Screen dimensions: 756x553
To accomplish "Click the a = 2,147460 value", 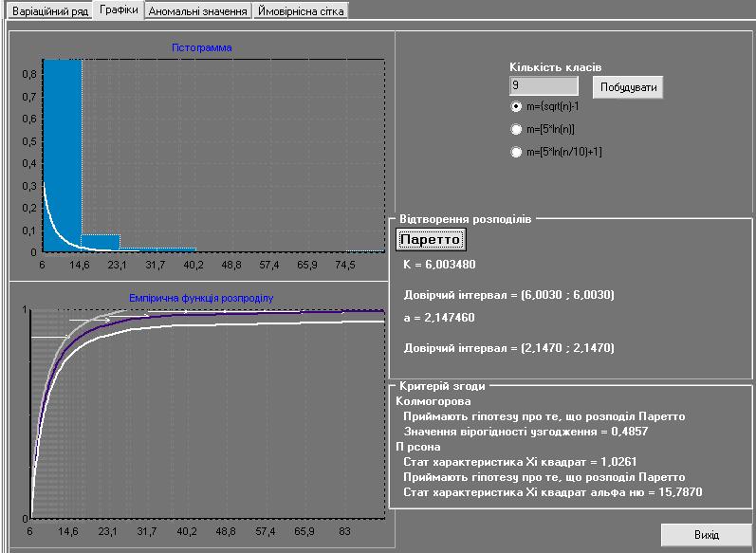I will 439,318.
